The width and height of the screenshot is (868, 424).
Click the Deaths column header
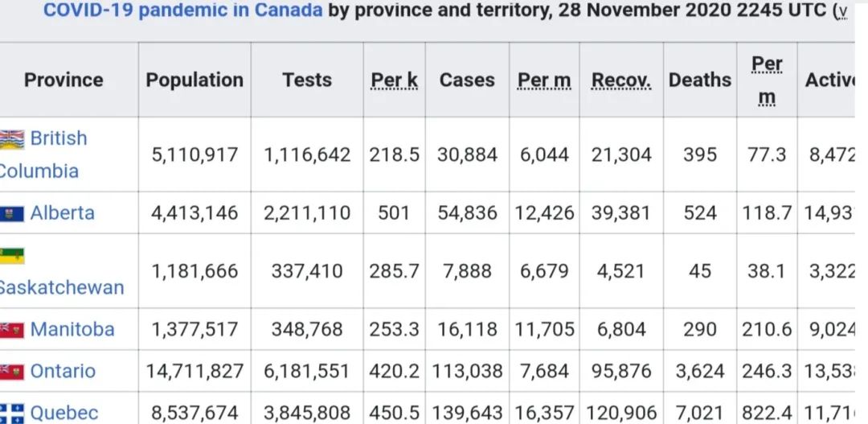pos(700,80)
